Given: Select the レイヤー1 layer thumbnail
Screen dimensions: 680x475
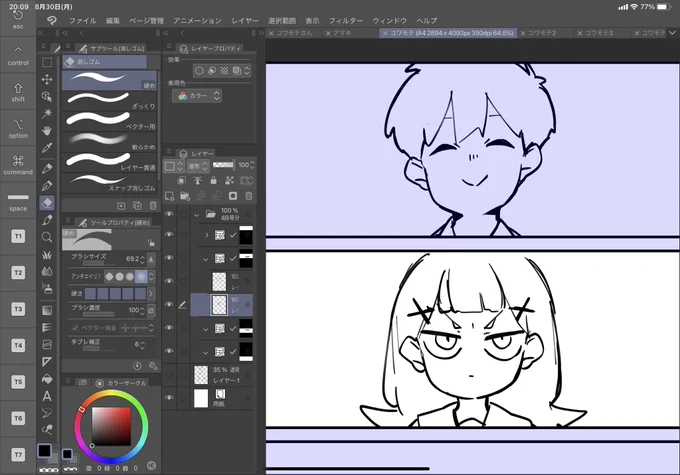Looking at the screenshot, I should pos(201,375).
